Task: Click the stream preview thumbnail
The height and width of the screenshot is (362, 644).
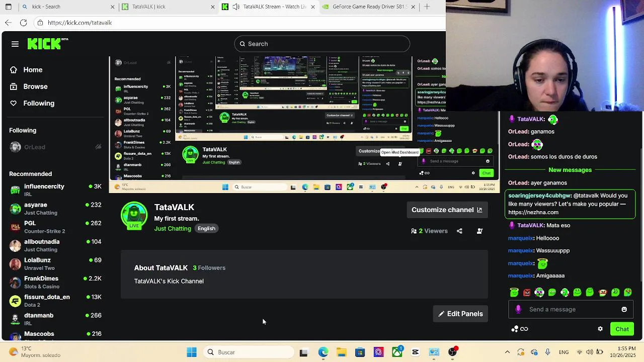Action: tap(304, 125)
